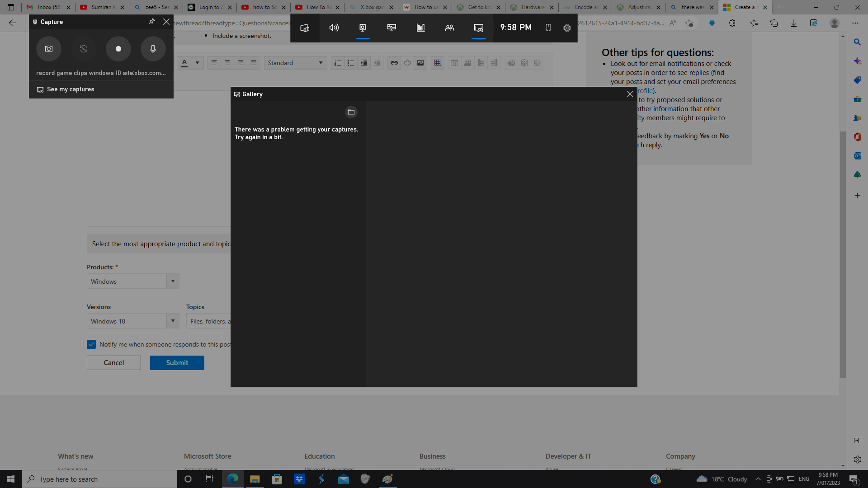Switch to the Gallery widget tab
The height and width of the screenshot is (488, 868).
478,28
